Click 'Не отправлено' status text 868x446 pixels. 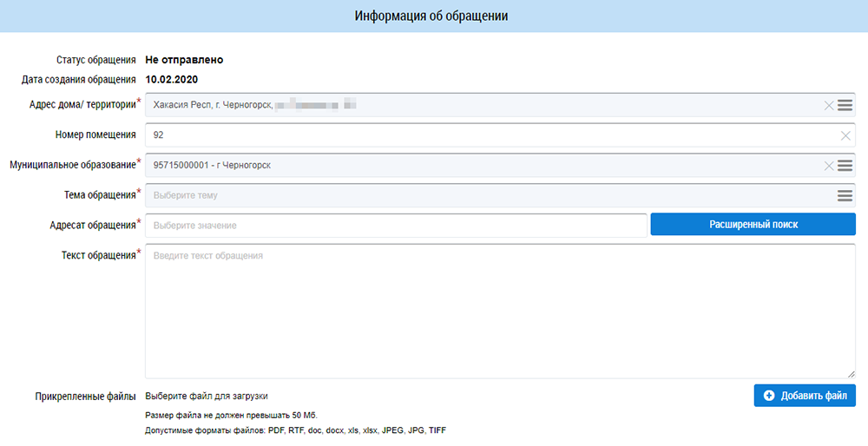point(184,60)
